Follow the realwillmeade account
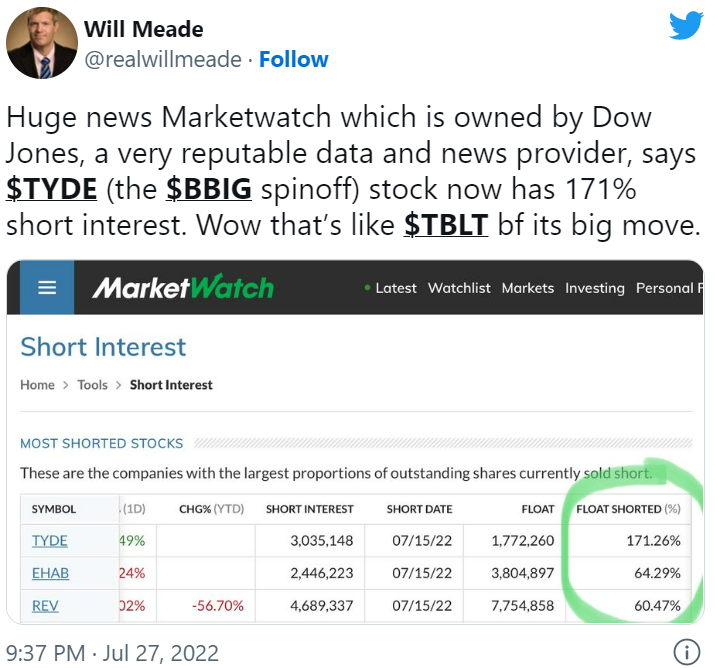 [x=294, y=59]
